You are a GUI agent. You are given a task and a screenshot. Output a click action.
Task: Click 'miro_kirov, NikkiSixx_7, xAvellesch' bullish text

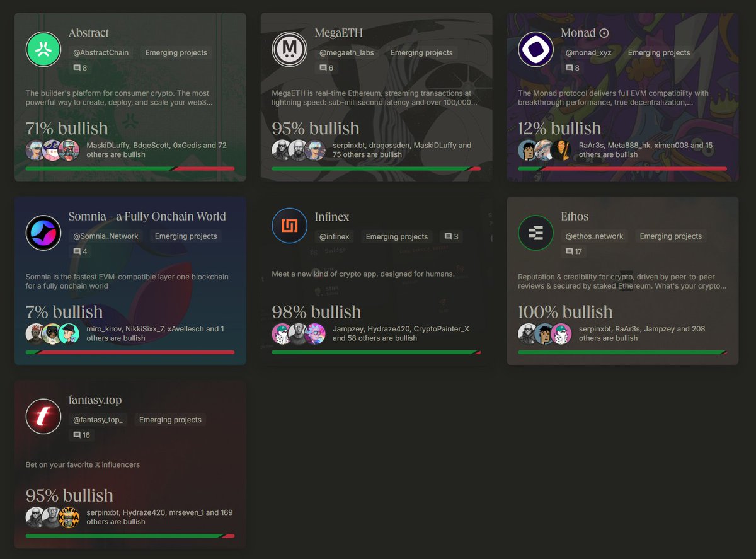155,333
